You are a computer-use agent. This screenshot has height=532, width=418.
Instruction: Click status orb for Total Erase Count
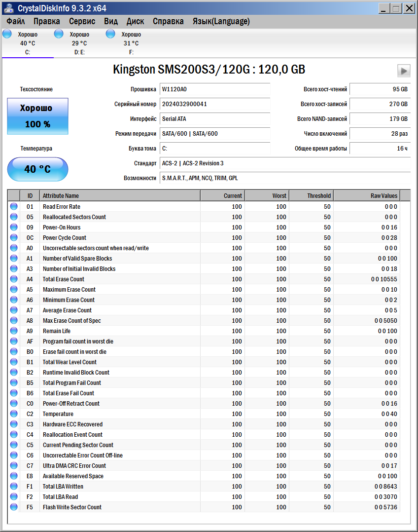[14, 279]
